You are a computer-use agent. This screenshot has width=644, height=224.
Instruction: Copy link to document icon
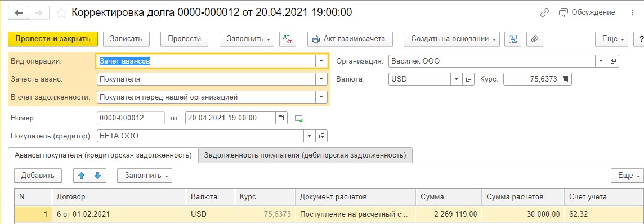[544, 13]
